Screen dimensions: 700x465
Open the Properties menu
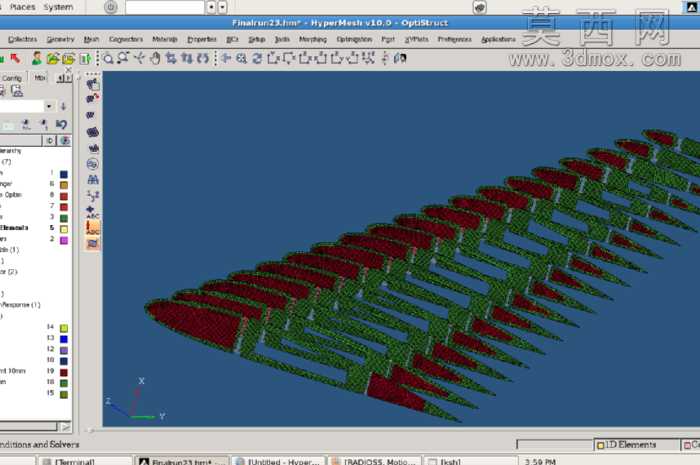(202, 39)
